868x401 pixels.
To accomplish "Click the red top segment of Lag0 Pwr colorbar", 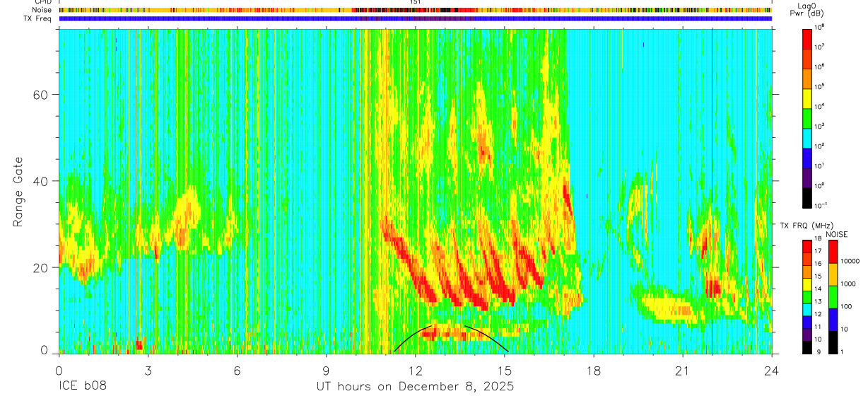I will coord(807,38).
